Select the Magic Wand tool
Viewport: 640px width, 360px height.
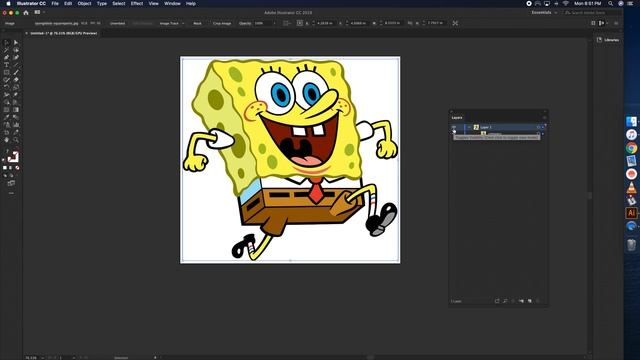click(x=7, y=50)
